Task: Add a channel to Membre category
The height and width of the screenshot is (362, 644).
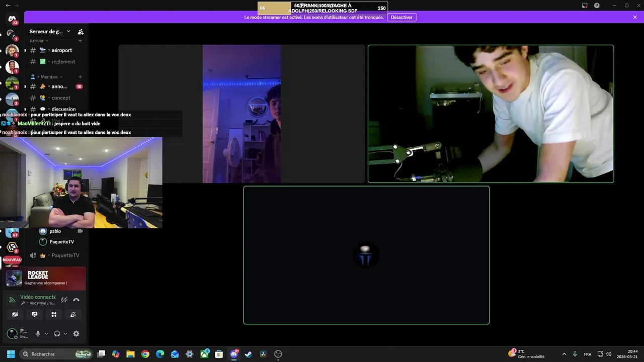Action: [80, 77]
